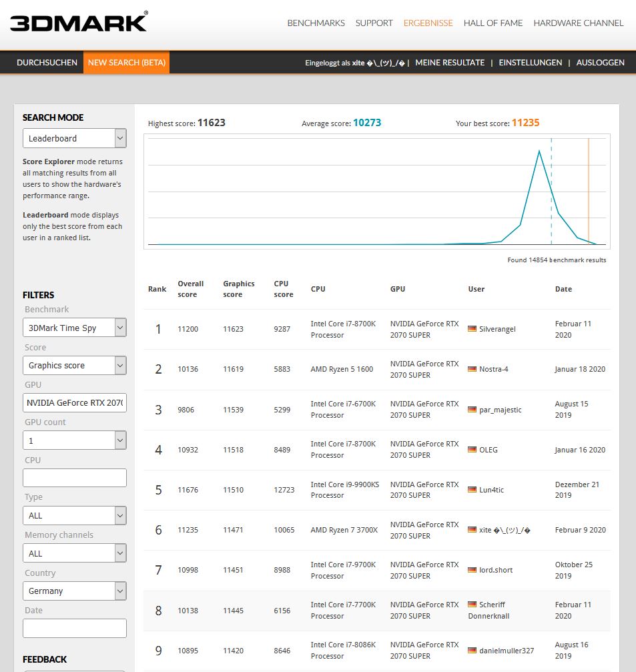Open the HALL OF FAME menu
The width and height of the screenshot is (636, 672).
point(493,23)
